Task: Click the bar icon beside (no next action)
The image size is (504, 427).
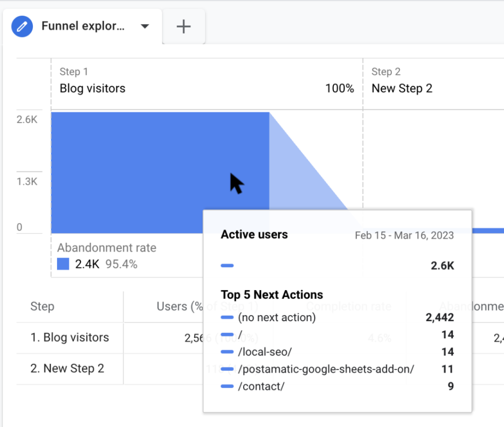Action: (x=227, y=318)
